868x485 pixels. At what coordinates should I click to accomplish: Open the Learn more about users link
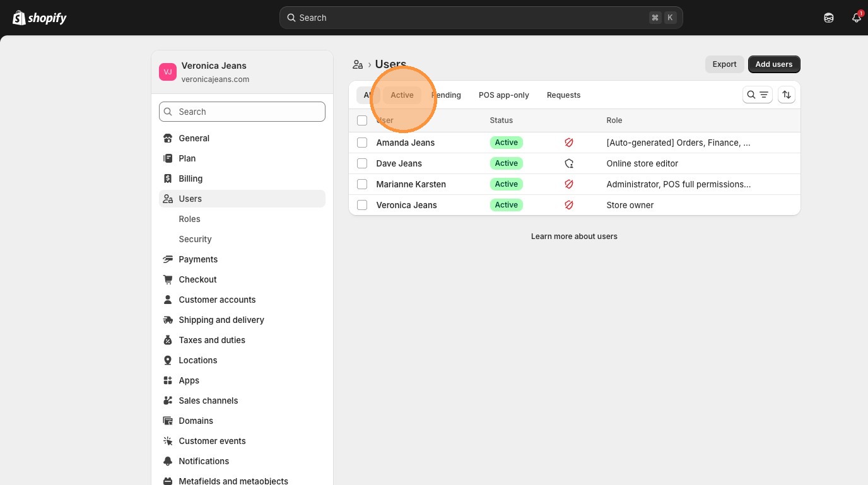point(574,237)
